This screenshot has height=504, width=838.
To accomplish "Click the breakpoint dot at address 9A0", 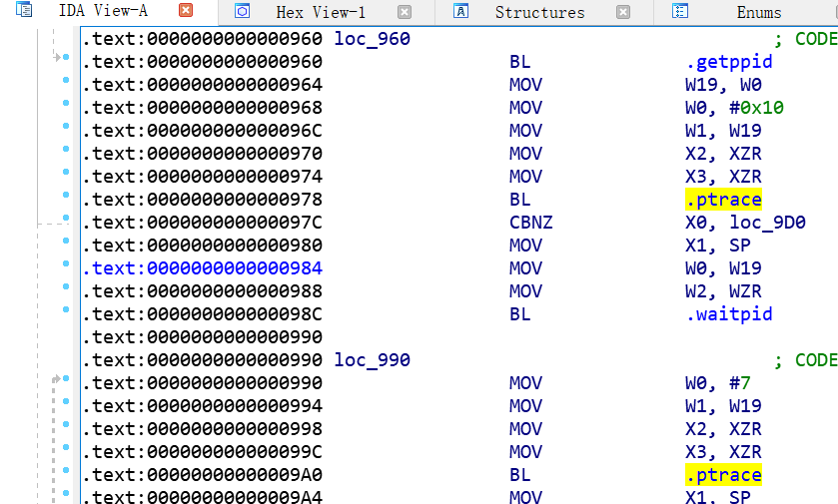I will (x=66, y=470).
